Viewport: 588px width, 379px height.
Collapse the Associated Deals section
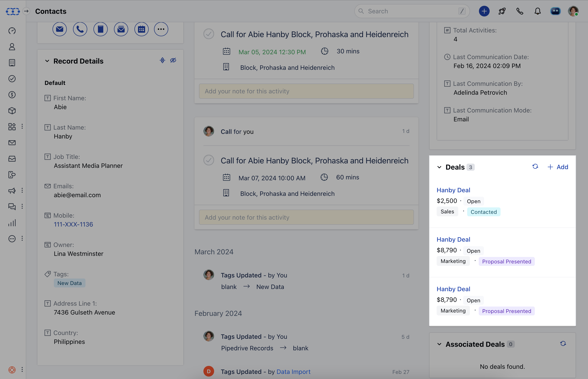pos(439,344)
